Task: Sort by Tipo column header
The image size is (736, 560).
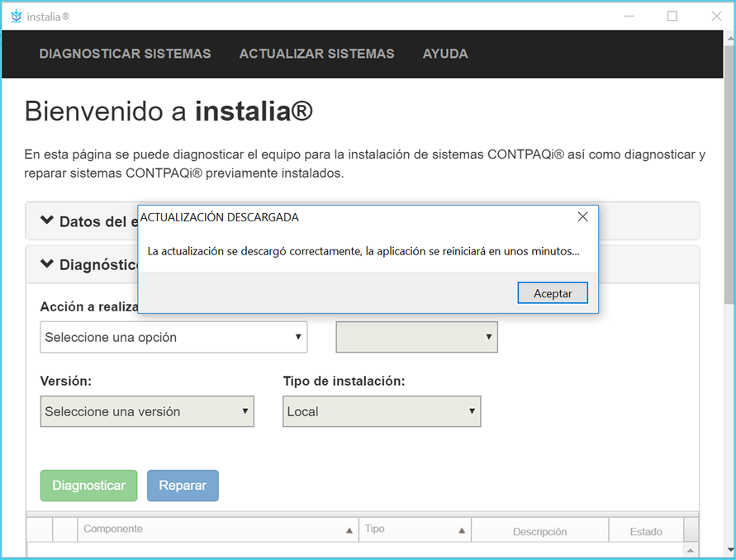Action: pos(415,529)
